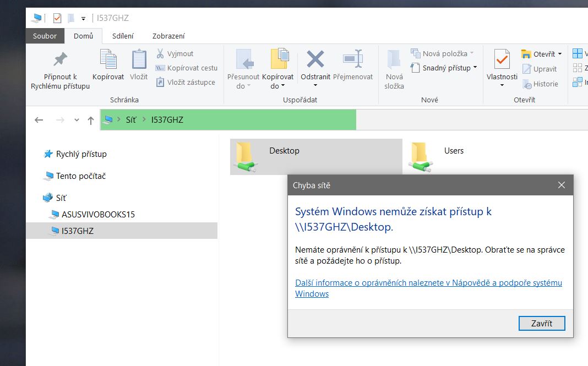This screenshot has width=588, height=366.
Task: Go up one level arrow
Action: click(91, 120)
